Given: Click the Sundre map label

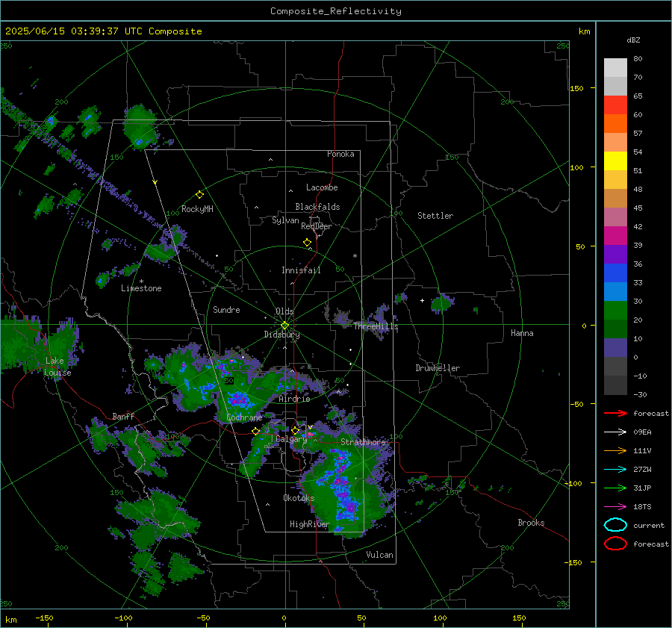Looking at the screenshot, I should tap(226, 309).
